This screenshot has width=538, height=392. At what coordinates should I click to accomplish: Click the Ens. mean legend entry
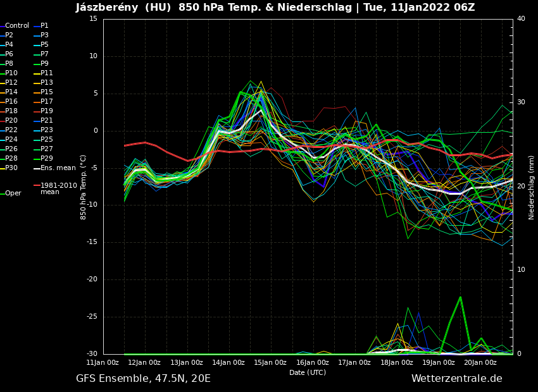pos(58,168)
